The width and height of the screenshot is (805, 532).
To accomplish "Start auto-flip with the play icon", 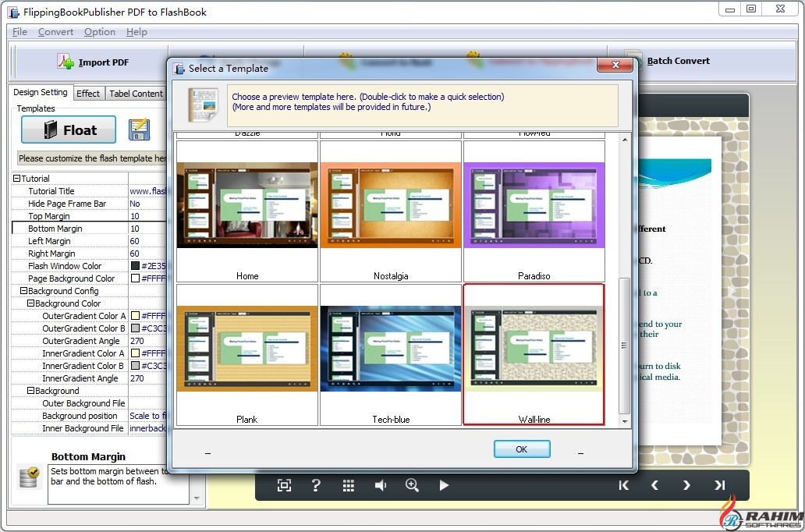I will 445,485.
